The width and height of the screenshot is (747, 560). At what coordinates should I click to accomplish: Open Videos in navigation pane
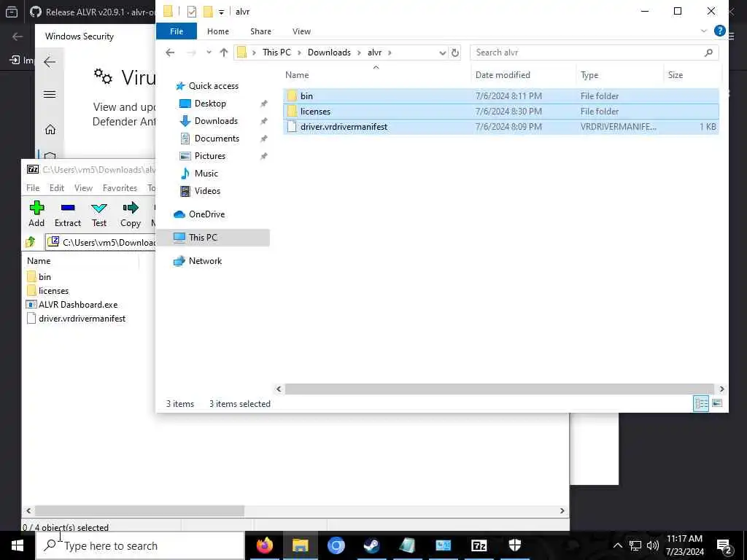(x=207, y=191)
